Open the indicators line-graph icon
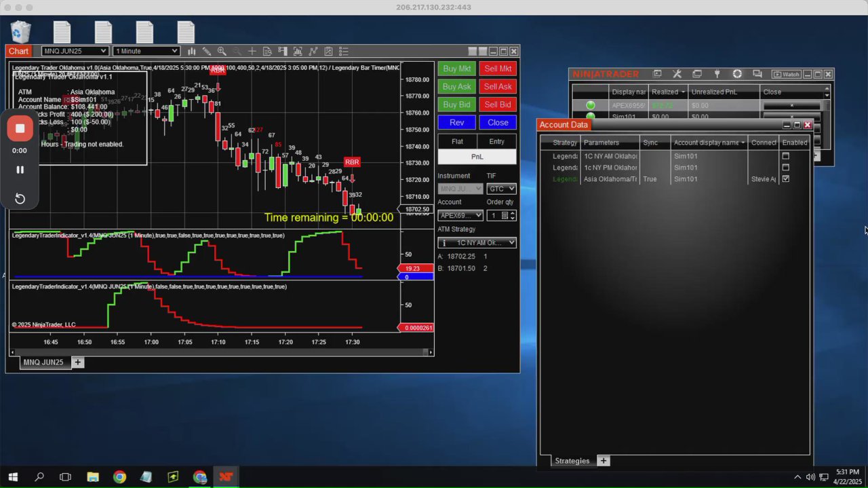The image size is (868, 488). pos(313,51)
